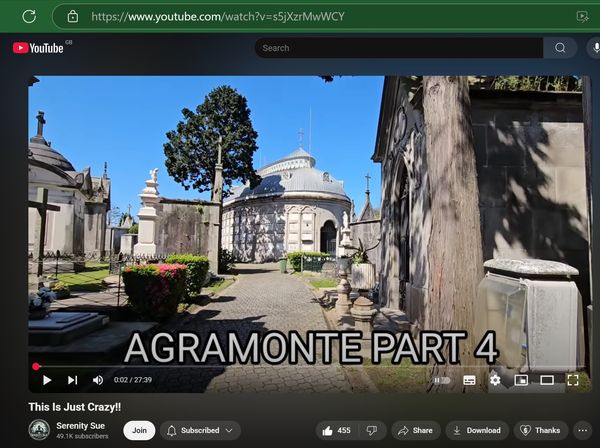This screenshot has height=448, width=600.
Task: Select the YouTube URL in the address bar
Action: [218, 16]
